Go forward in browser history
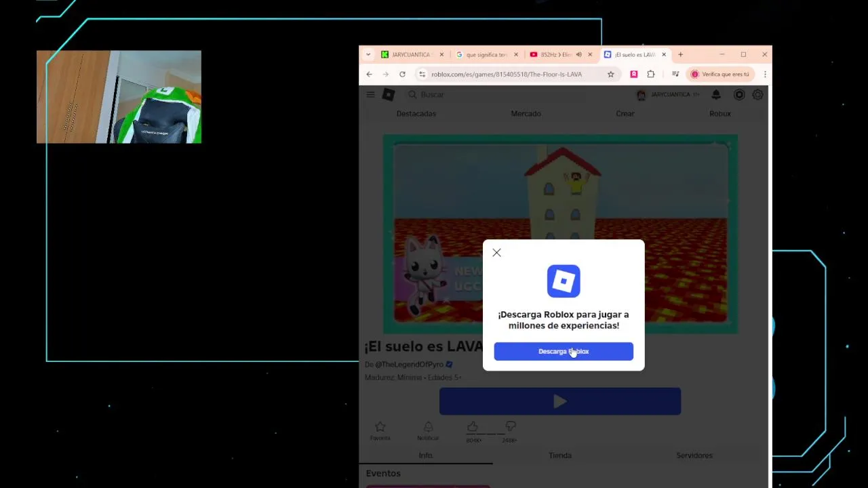The height and width of the screenshot is (488, 868). 385,75
